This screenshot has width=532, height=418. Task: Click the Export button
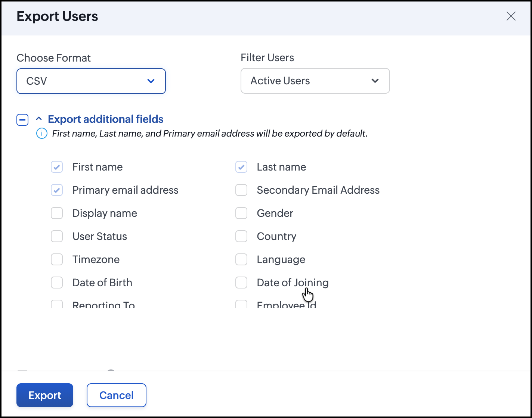[45, 395]
